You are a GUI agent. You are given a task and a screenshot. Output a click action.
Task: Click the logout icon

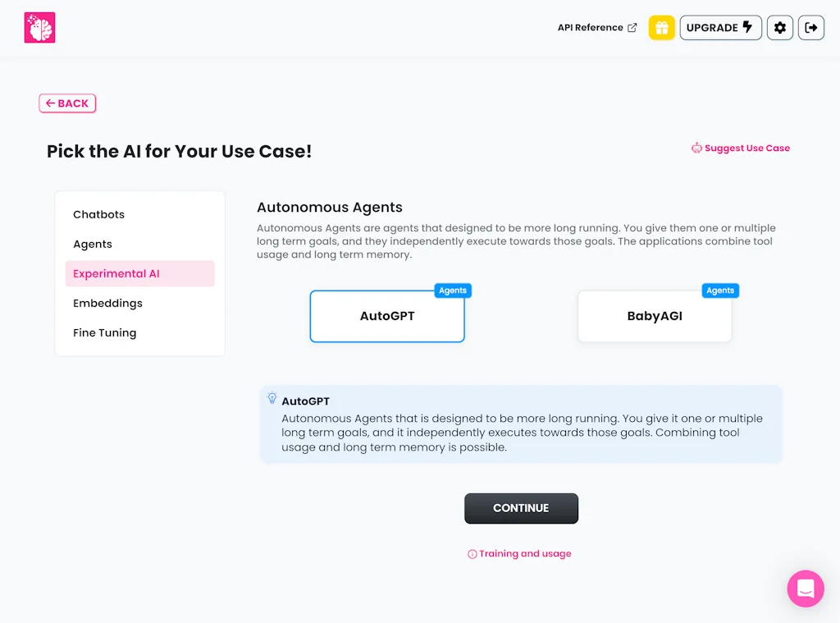811,27
